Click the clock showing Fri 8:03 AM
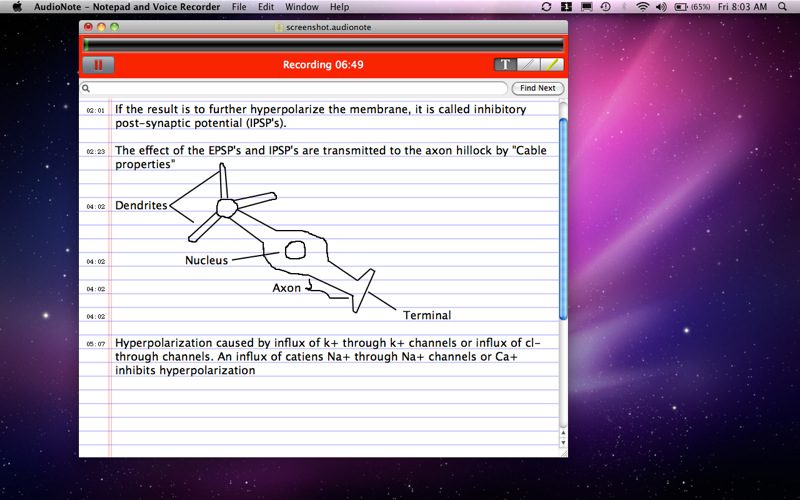The image size is (800, 500). [x=742, y=7]
